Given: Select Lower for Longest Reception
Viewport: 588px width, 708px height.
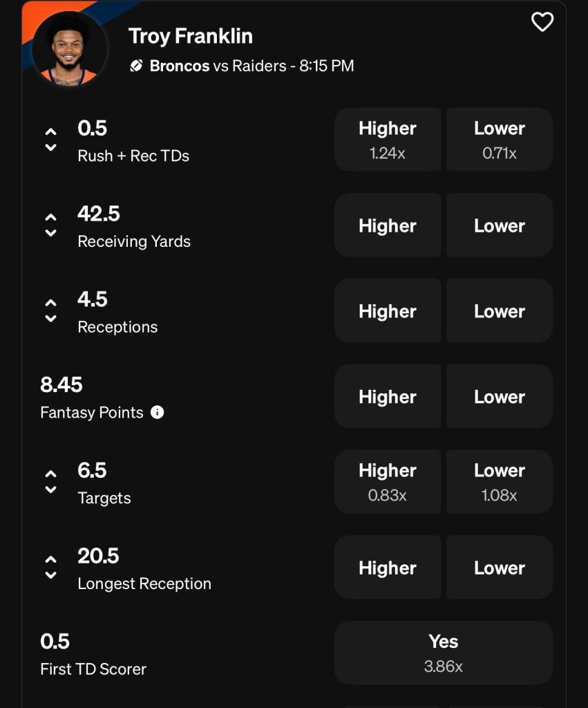Looking at the screenshot, I should (x=499, y=568).
